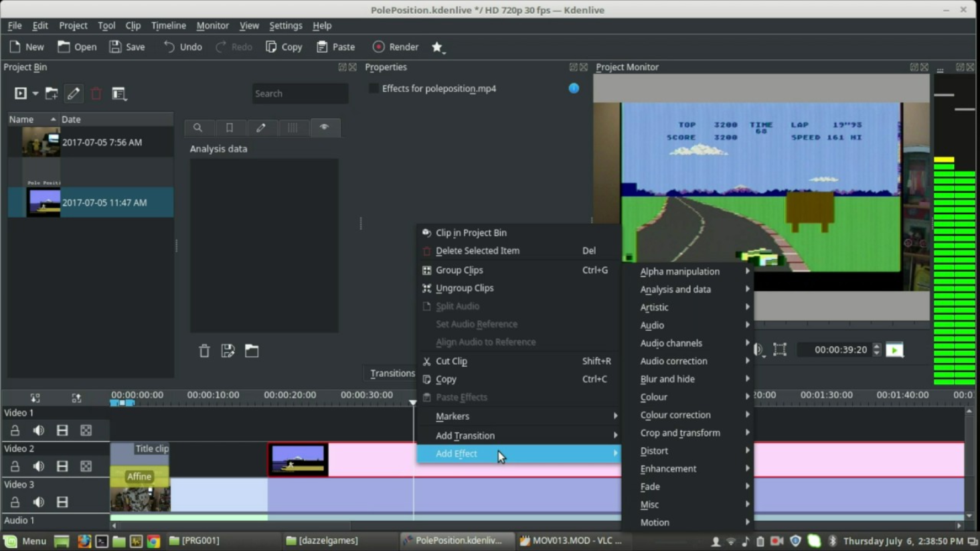
Task: Select bin clip dated 2017-07-05 7:56 AM
Action: [91, 142]
